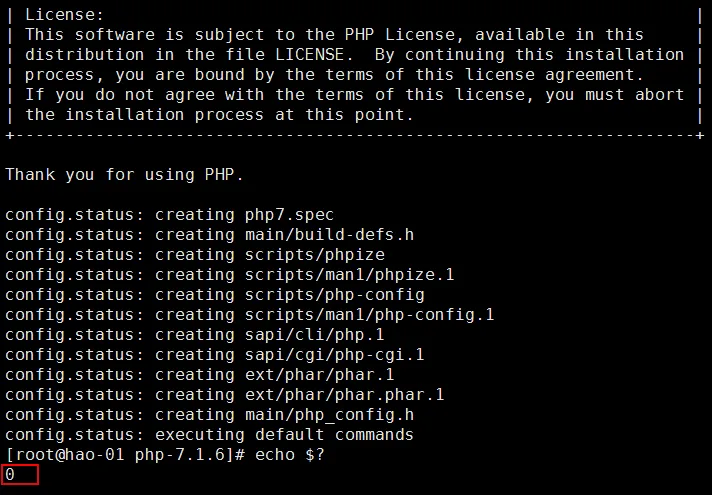Click the [root@hao-01 php-7.1.6]# shell prompt
The height and width of the screenshot is (495, 712).
click(x=124, y=455)
